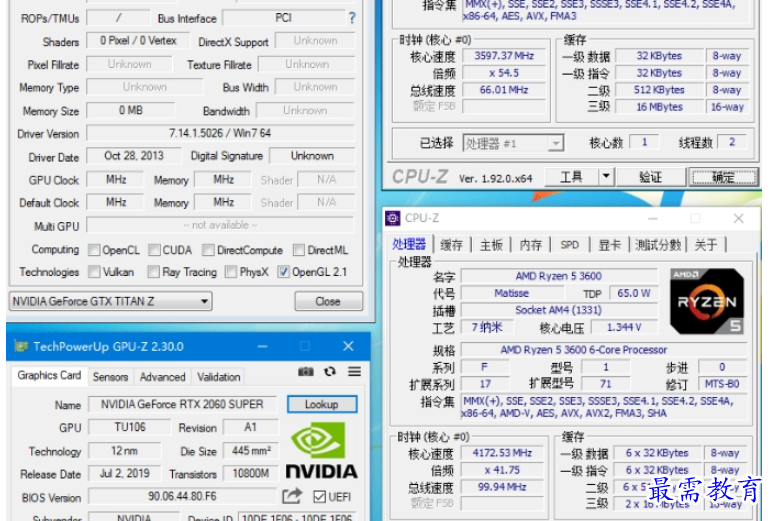This screenshot has height=521, width=770.
Task: Select the Graphics Card tab in GPU-Z
Action: (49, 376)
